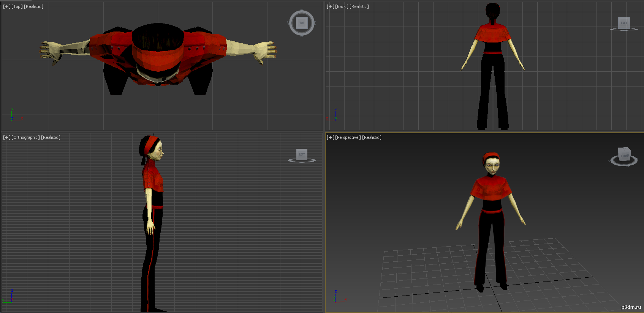Open the [+] menu in Back viewport
This screenshot has width=644, height=313.
(x=331, y=6)
